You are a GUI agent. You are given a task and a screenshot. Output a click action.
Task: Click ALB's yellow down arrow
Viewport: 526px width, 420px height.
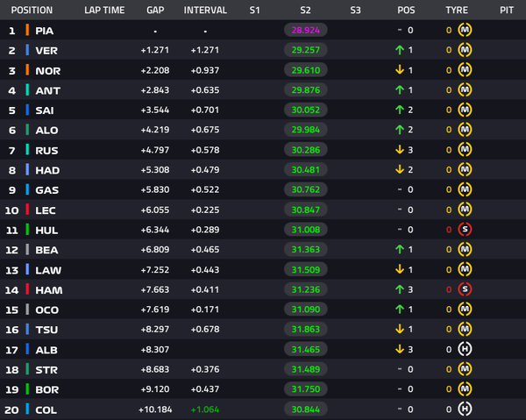click(400, 349)
